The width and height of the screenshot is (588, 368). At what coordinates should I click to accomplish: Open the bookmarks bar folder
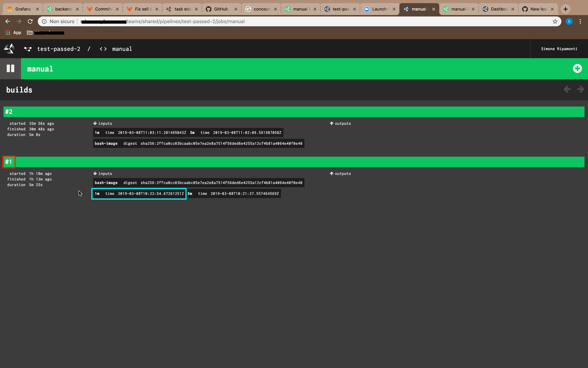point(45,33)
